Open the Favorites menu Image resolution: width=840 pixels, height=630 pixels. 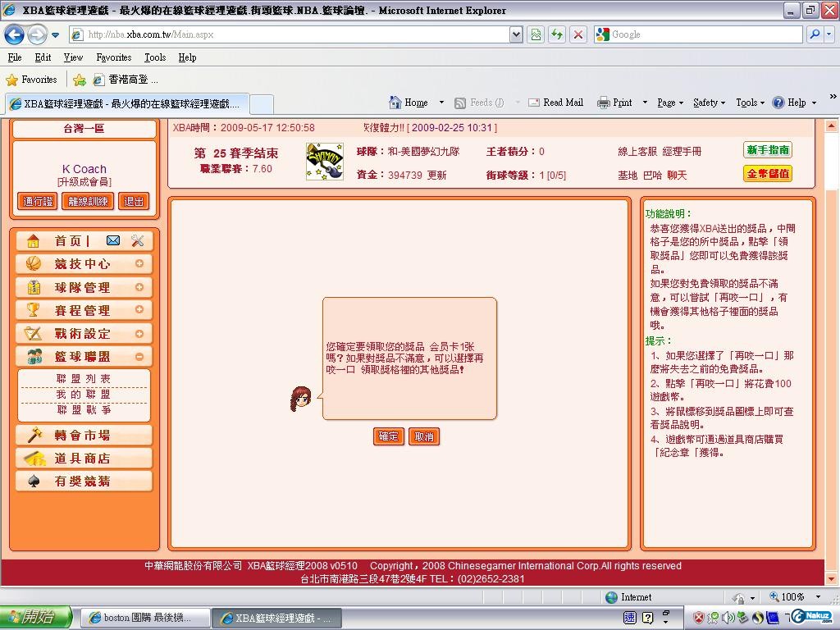pyautogui.click(x=113, y=57)
